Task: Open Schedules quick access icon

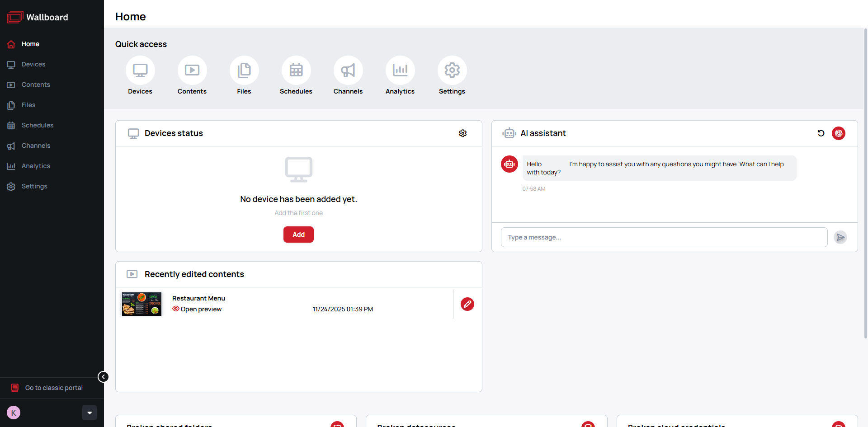Action: point(296,70)
